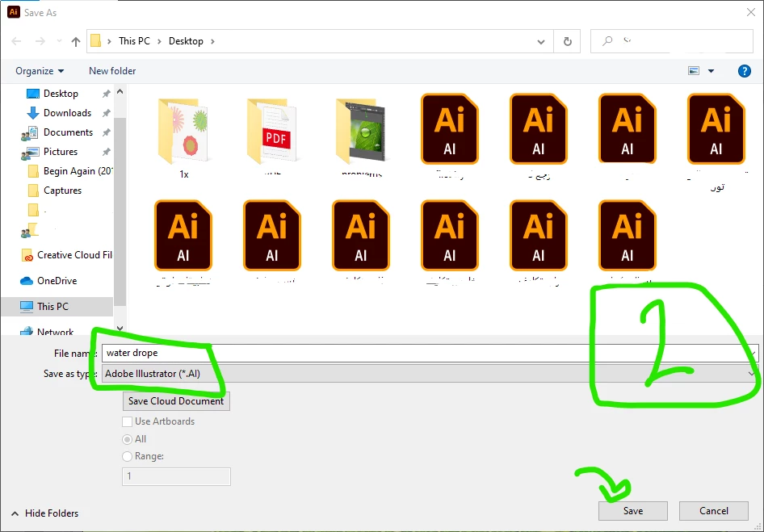This screenshot has width=764, height=532.
Task: Select OneDrive in the navigation pane
Action: click(x=57, y=281)
